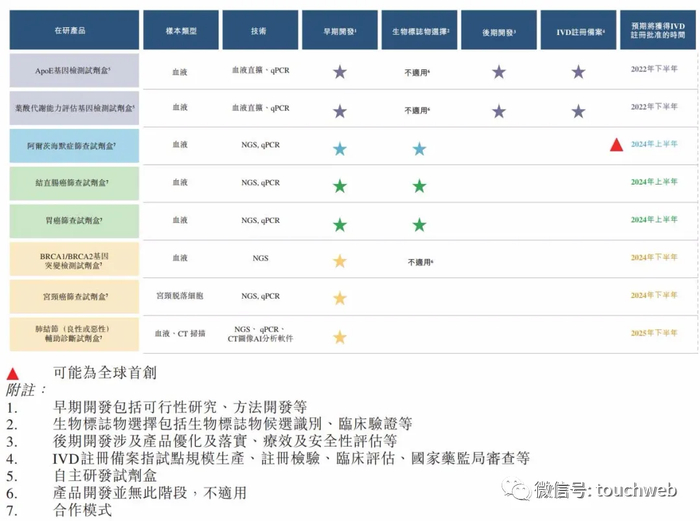Click the NGS cell in BRCA1/BRCA2 row

(260, 258)
